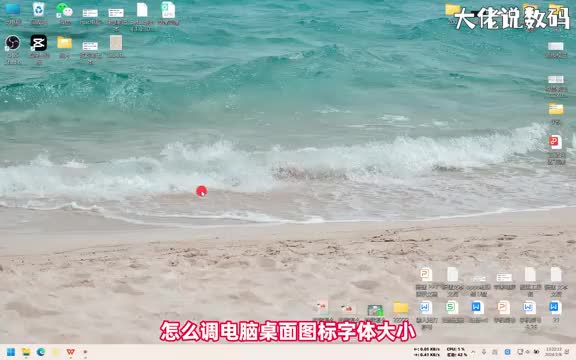Launch Microsoft Edge from the taskbar
The image size is (576, 360).
(x=41, y=352)
